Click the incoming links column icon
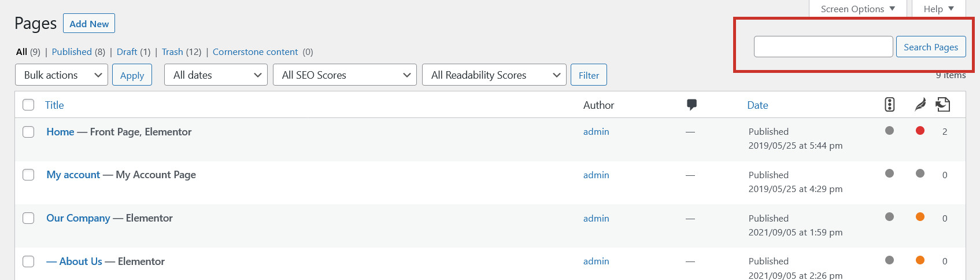This screenshot has height=280, width=980. (943, 105)
